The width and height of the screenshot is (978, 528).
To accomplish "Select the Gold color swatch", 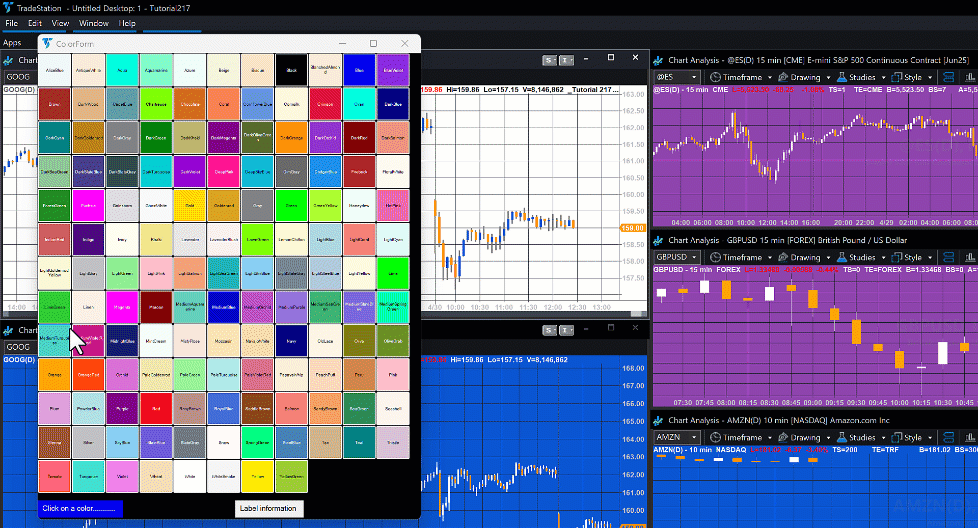I will pos(190,205).
